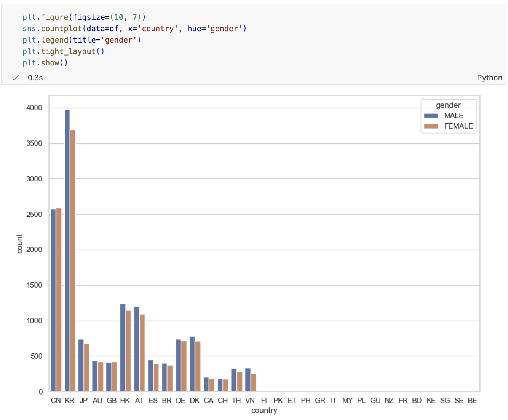This screenshot has width=508, height=420.
Task: Click the 0.3s execution time label
Action: (35, 78)
